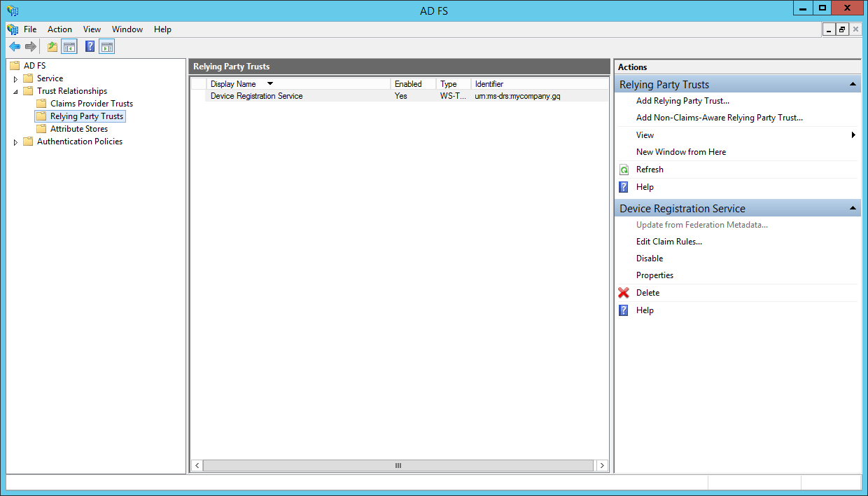Screen dimensions: 868x496
Task: Sort by the Display Name column dropdown arrow
Action: [x=270, y=83]
